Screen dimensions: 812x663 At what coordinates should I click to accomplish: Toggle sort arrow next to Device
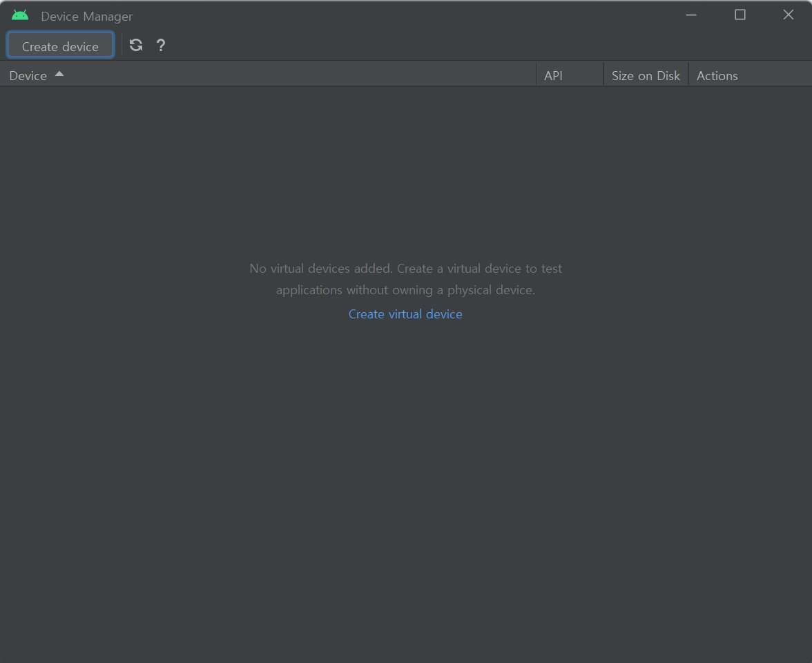(x=59, y=74)
